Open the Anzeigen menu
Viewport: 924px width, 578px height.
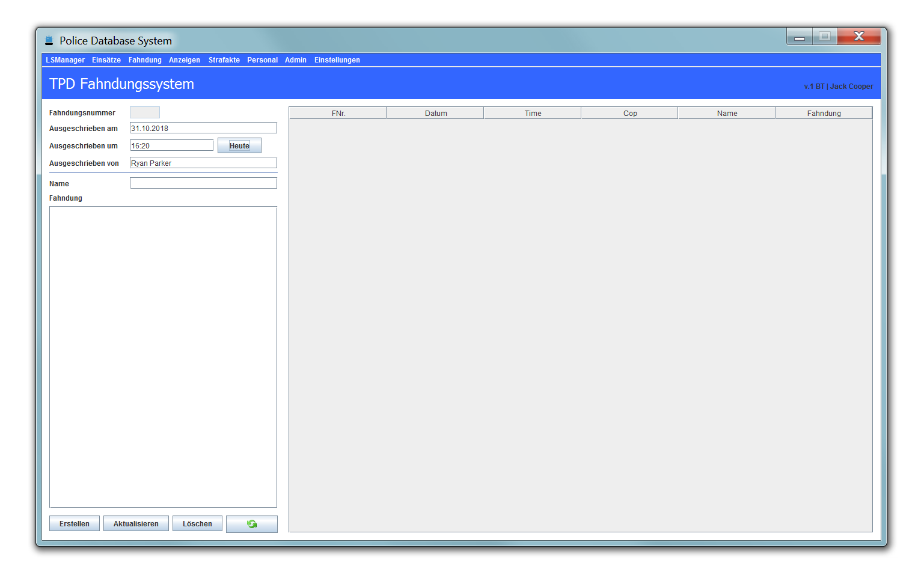point(185,60)
